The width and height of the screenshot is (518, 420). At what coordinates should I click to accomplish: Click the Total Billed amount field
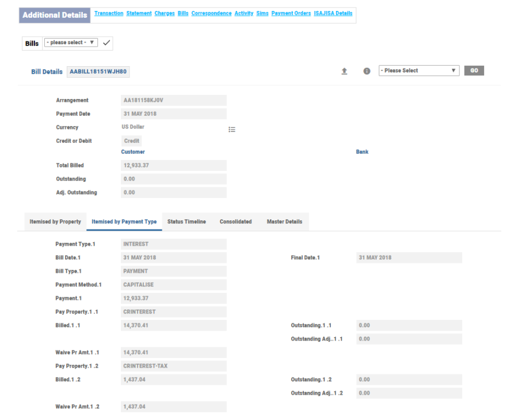point(173,165)
